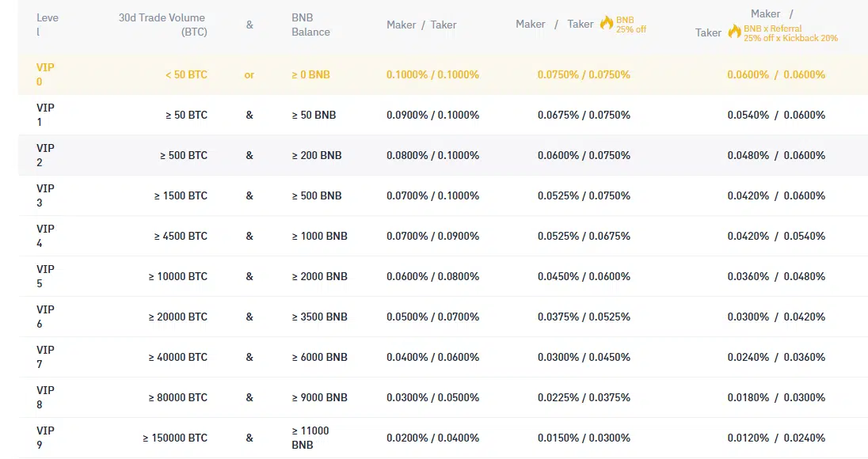Click VIP 9 referral fee "0.0120% / 0.0240%"
This screenshot has height=459, width=868.
(x=776, y=438)
